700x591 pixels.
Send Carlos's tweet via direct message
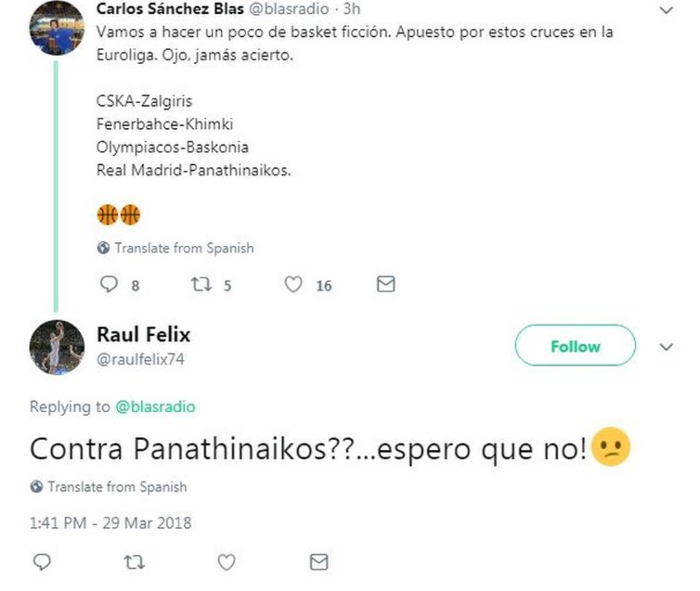coord(385,285)
